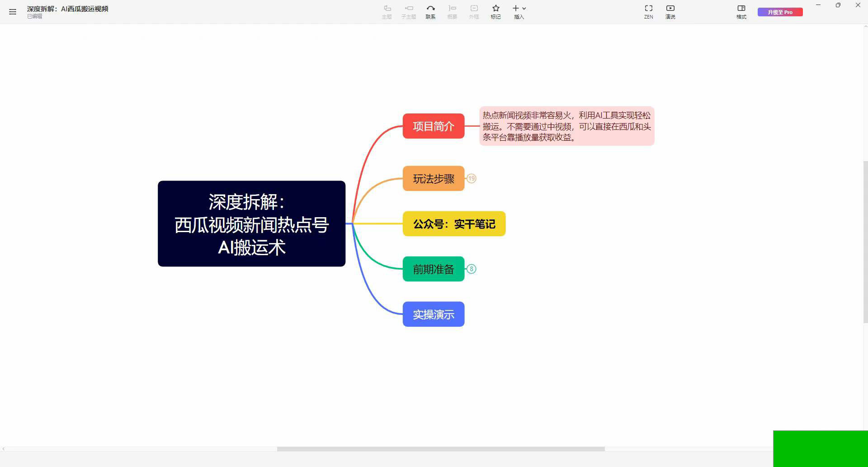The height and width of the screenshot is (467, 868).
Task: Open the 插入 (Insert) dropdown arrow
Action: (524, 8)
